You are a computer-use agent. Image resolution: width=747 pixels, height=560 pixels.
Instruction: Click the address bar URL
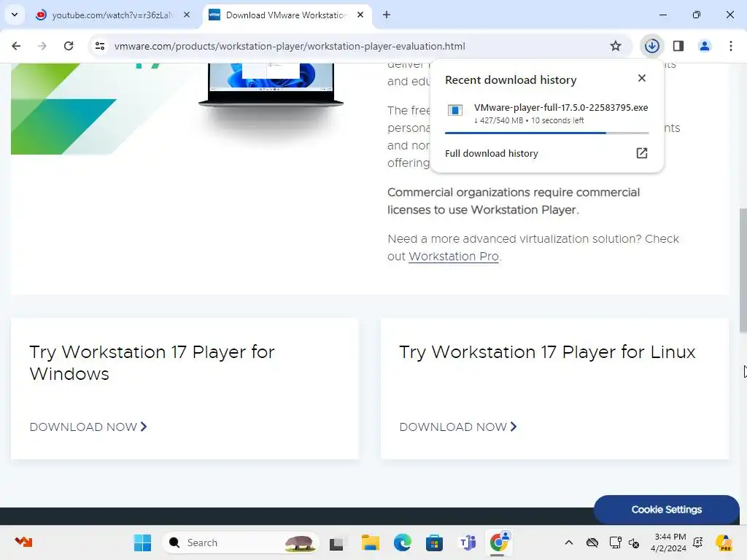[290, 46]
